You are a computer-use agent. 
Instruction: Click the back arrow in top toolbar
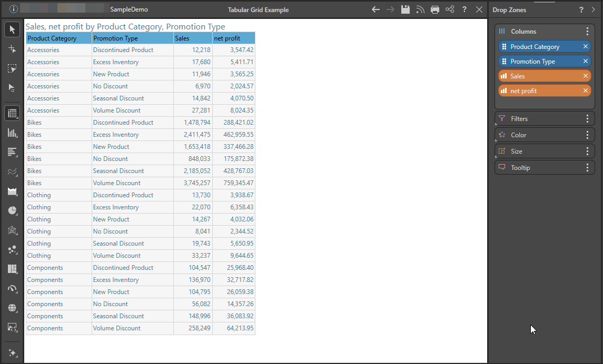click(x=375, y=9)
